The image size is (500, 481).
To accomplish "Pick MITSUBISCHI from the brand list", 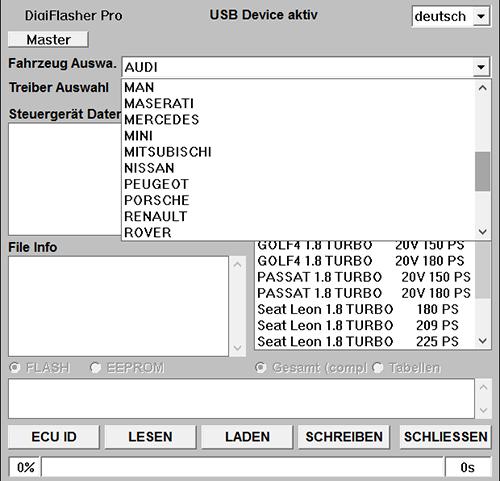I will pos(298,152).
